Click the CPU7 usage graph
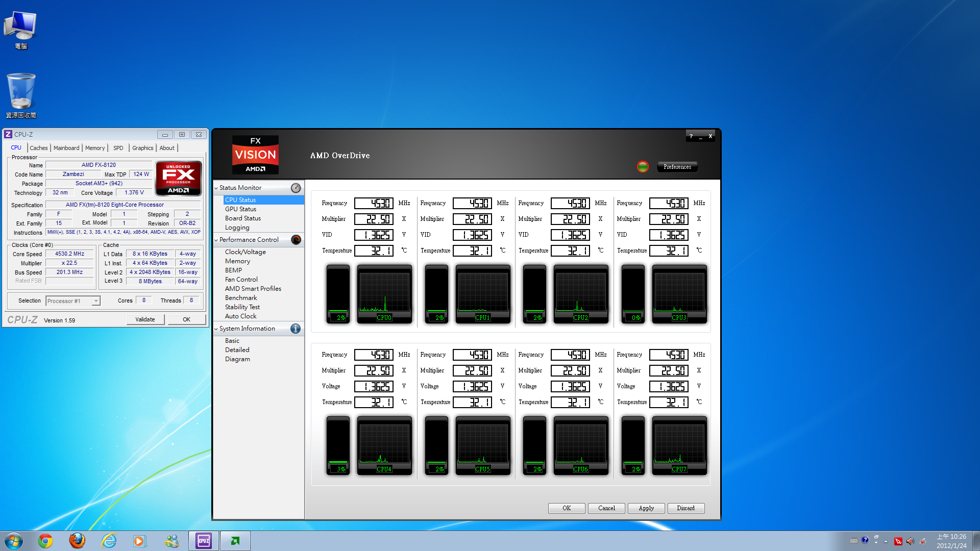 pos(679,445)
